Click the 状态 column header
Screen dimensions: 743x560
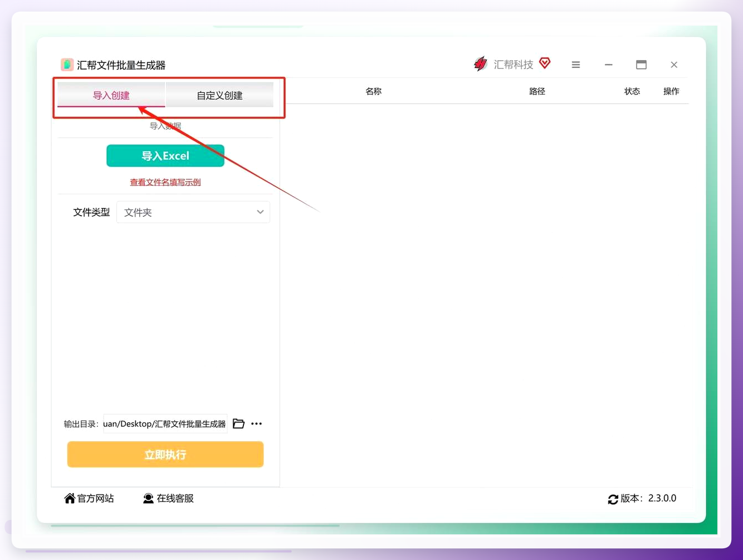coord(632,91)
